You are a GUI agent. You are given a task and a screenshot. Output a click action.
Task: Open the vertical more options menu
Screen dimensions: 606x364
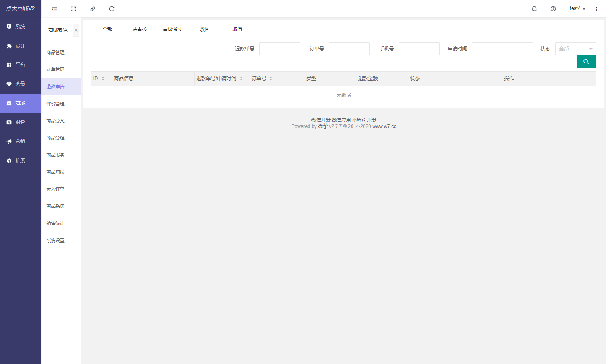[596, 9]
